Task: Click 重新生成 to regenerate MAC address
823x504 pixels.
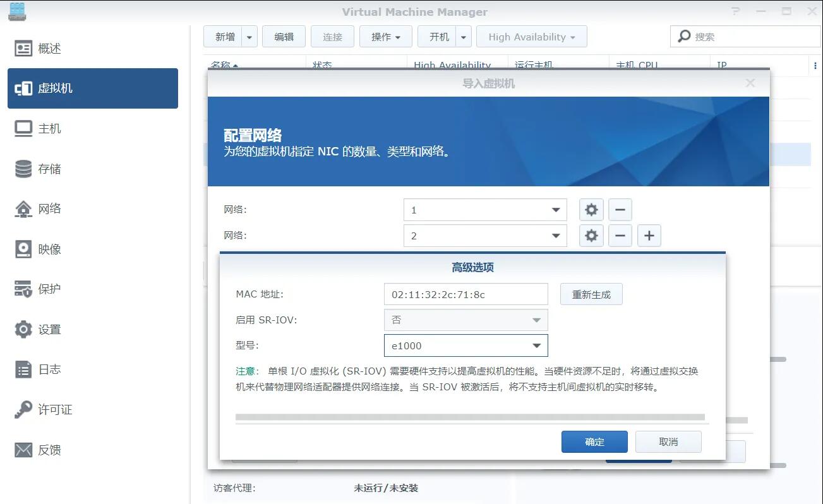Action: pos(591,294)
